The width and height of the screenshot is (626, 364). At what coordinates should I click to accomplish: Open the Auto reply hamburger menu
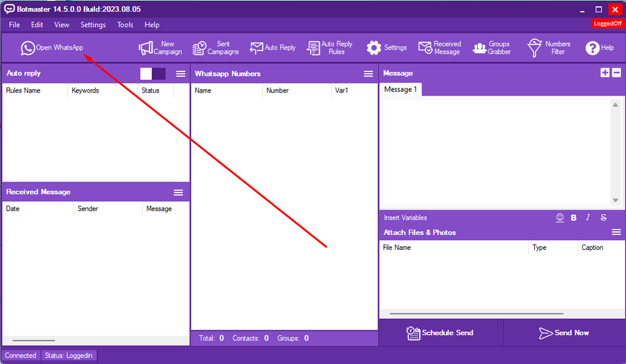click(180, 74)
